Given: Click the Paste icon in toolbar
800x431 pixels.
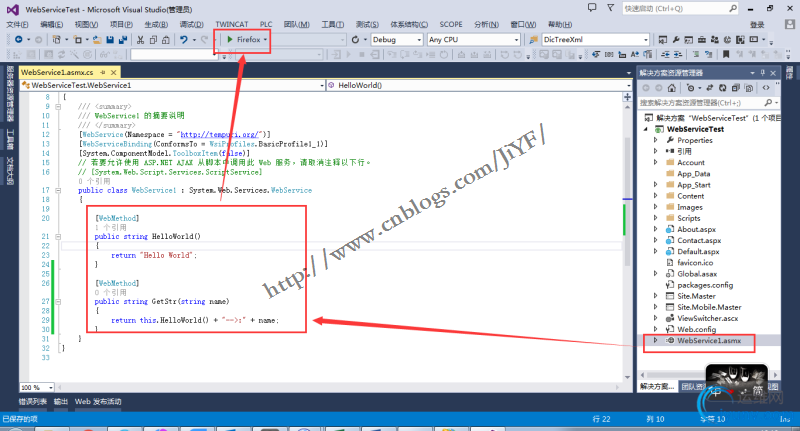Looking at the screenshot, I should click(x=166, y=39).
